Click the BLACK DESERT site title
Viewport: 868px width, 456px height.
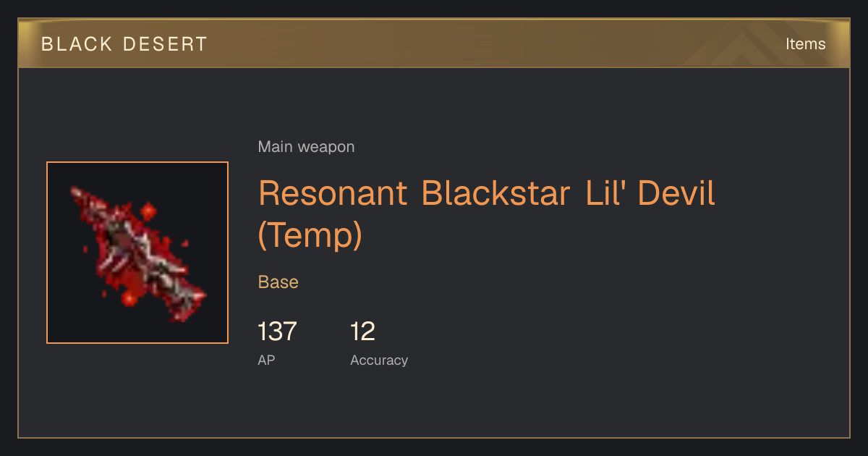[124, 44]
